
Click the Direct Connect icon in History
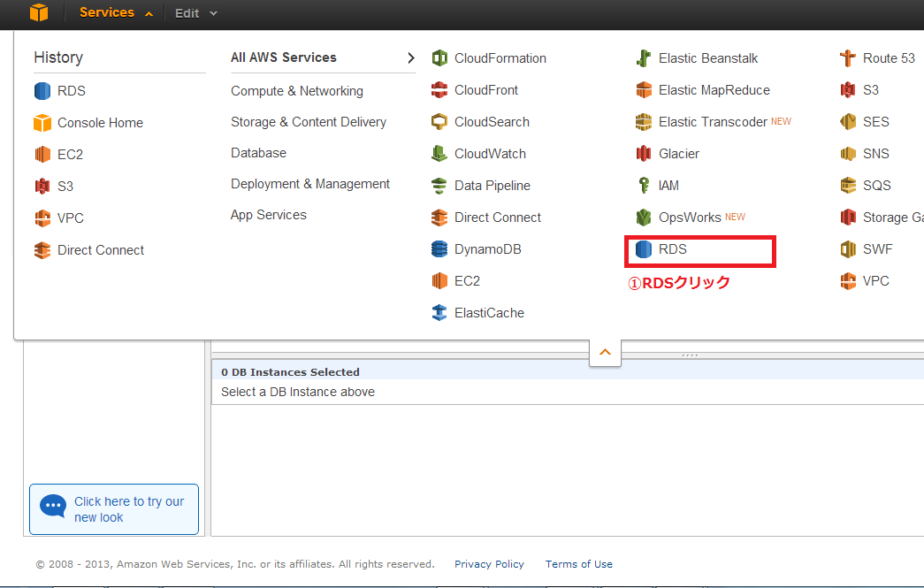tap(42, 250)
